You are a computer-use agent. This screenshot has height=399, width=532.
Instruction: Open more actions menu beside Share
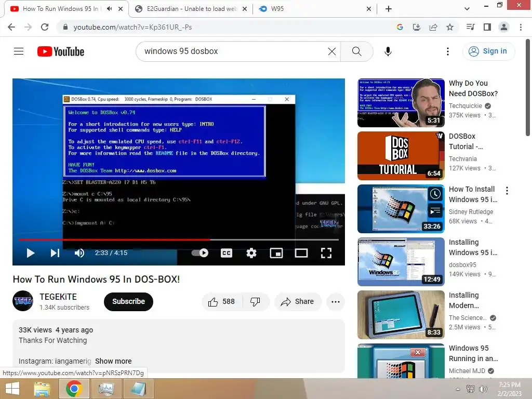pos(336,302)
